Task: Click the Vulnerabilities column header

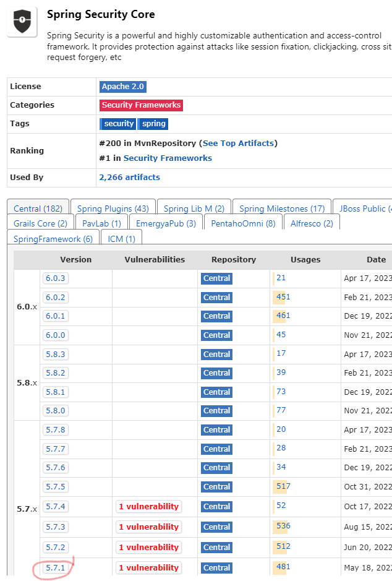Action: point(155,260)
